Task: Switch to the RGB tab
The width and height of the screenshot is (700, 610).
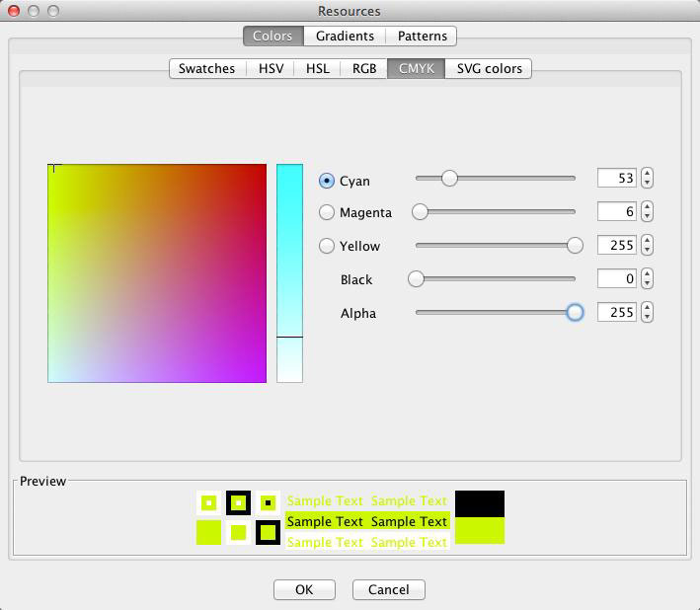Action: click(364, 68)
